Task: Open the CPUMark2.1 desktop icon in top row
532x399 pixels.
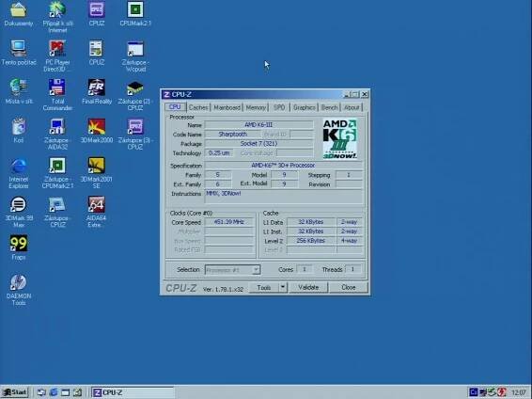Action: pos(135,9)
